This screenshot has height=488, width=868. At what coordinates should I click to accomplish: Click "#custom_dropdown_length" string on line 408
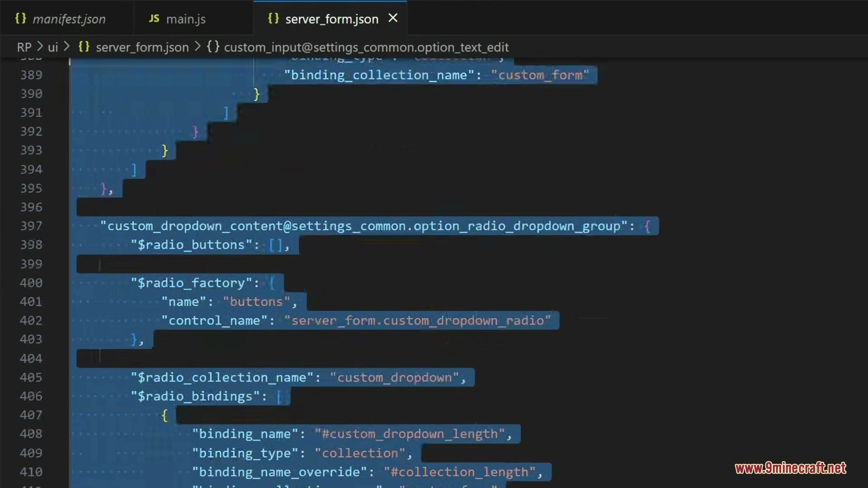coord(410,434)
